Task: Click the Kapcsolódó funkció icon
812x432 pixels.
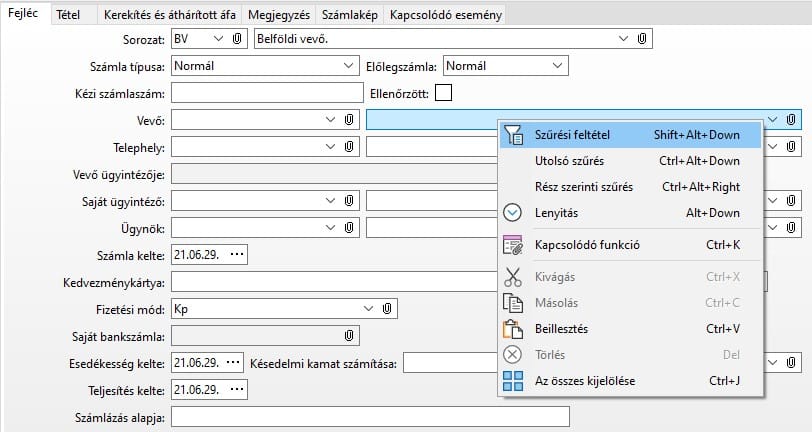Action: click(513, 245)
